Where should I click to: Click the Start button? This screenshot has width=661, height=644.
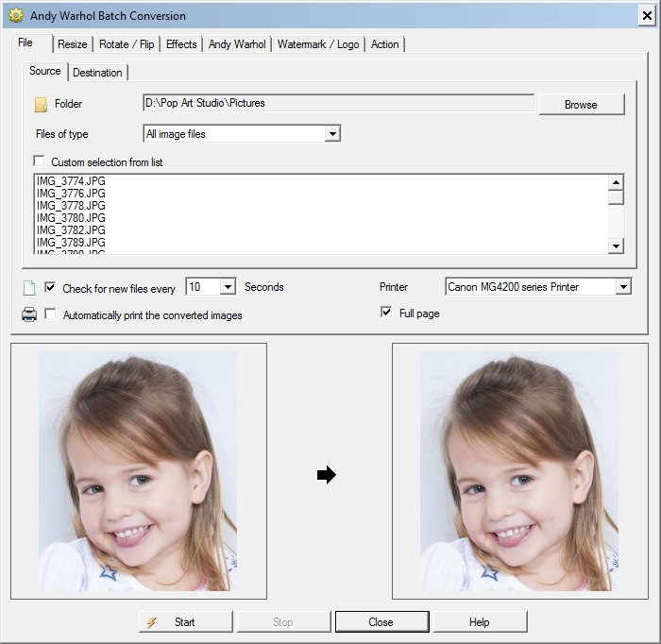click(x=185, y=622)
